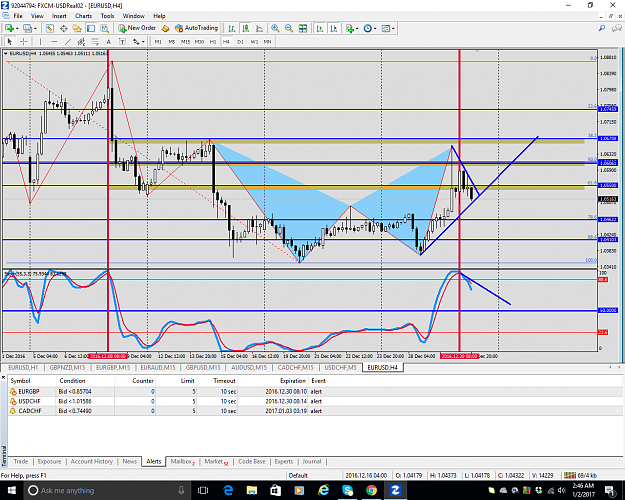Open the Account History terminal tab
Viewport: 625px width, 500px height.
point(92,461)
